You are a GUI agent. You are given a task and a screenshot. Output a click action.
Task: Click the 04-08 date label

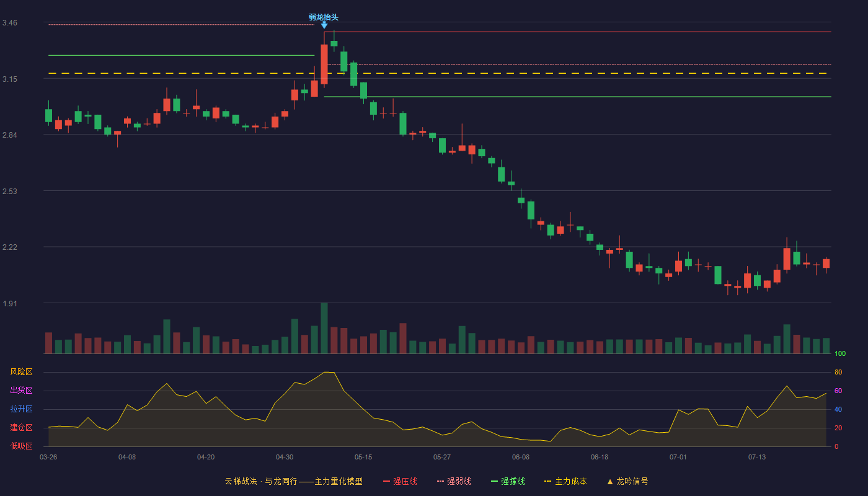pos(127,457)
